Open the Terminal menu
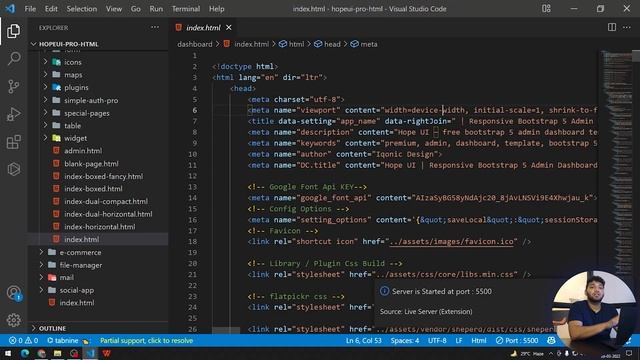Viewport: 640px width, 360px height. pos(186,9)
